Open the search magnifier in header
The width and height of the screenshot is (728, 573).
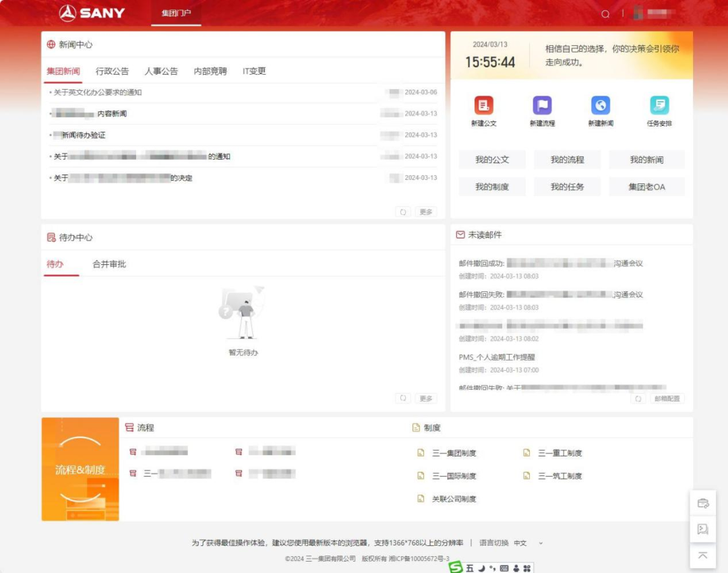[x=605, y=14]
